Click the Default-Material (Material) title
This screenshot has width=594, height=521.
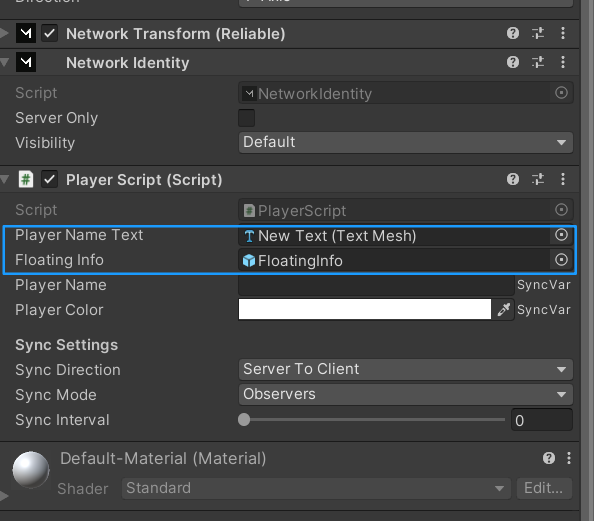(x=163, y=458)
